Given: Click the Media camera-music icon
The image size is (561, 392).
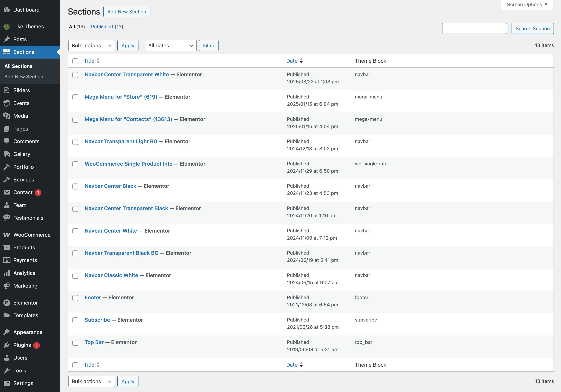Looking at the screenshot, I should pyautogui.click(x=7, y=116).
